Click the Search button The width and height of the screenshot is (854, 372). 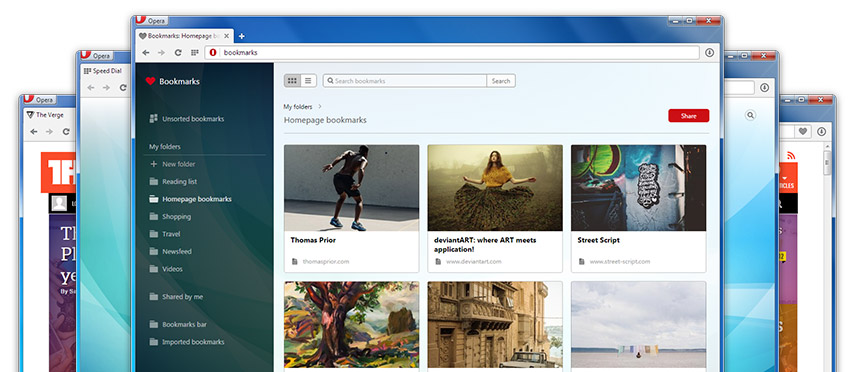coord(501,81)
